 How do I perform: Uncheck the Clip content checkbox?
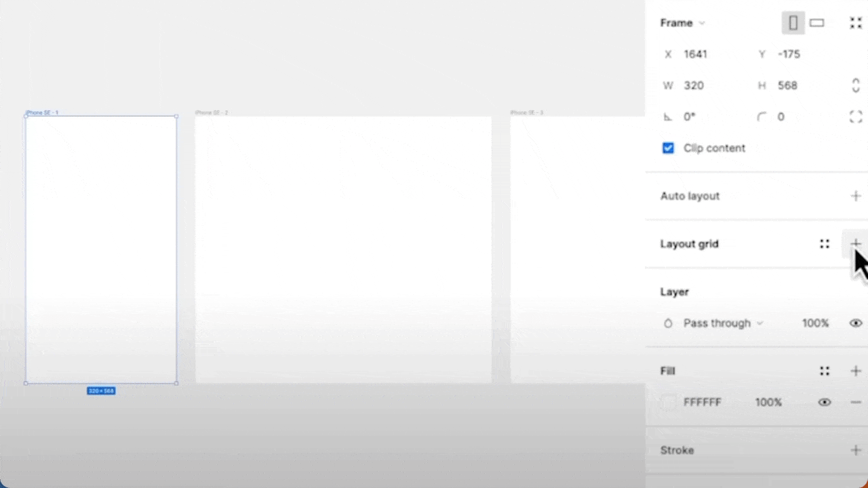click(x=668, y=148)
